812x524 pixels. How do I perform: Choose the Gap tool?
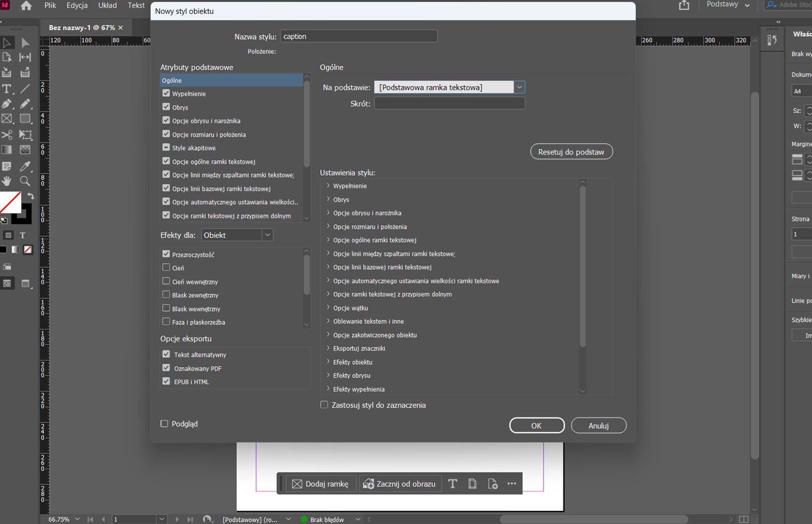pos(25,57)
